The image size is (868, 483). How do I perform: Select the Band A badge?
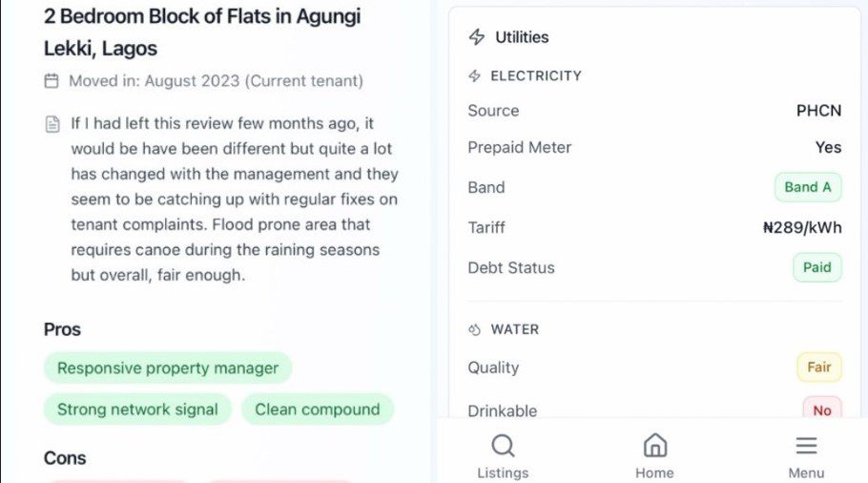tap(807, 187)
